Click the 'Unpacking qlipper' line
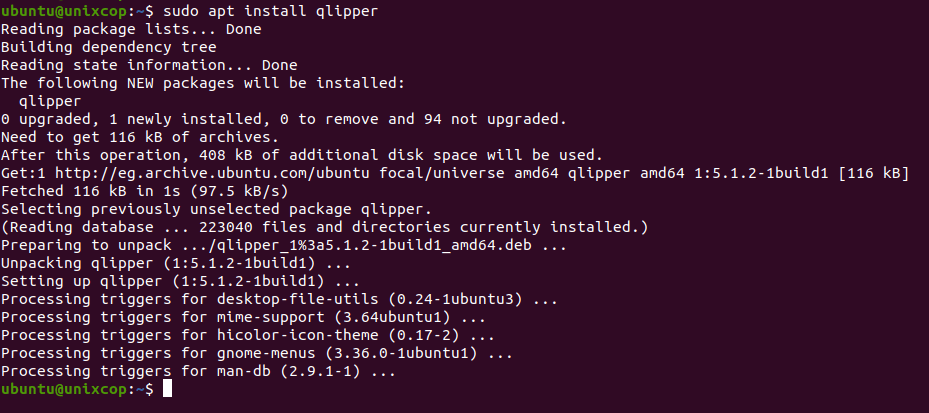This screenshot has width=929, height=413. (176, 264)
